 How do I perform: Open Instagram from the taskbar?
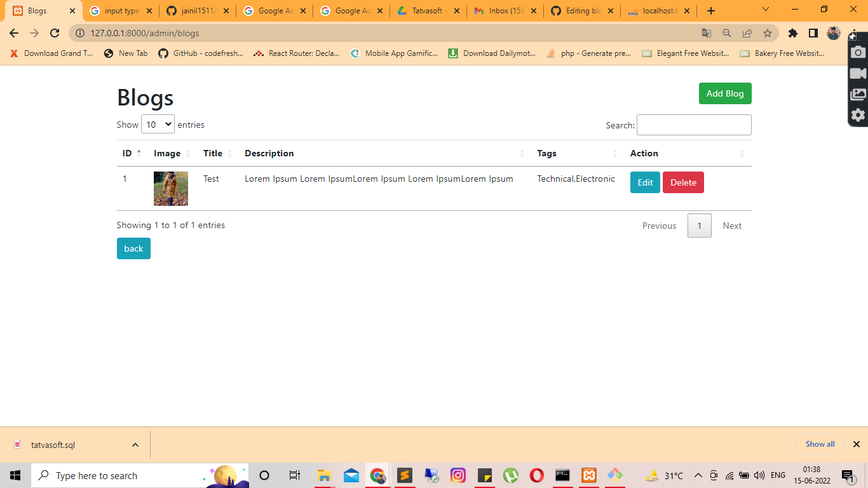(x=458, y=475)
